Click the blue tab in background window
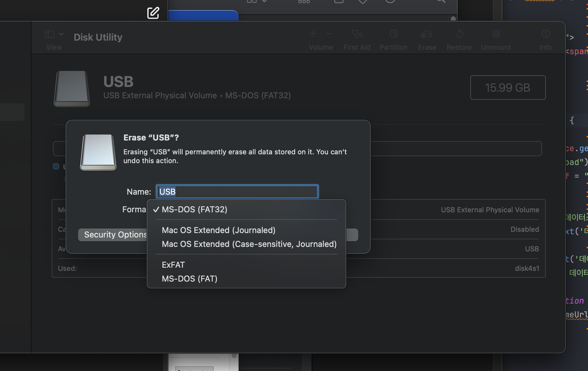 (203, 15)
